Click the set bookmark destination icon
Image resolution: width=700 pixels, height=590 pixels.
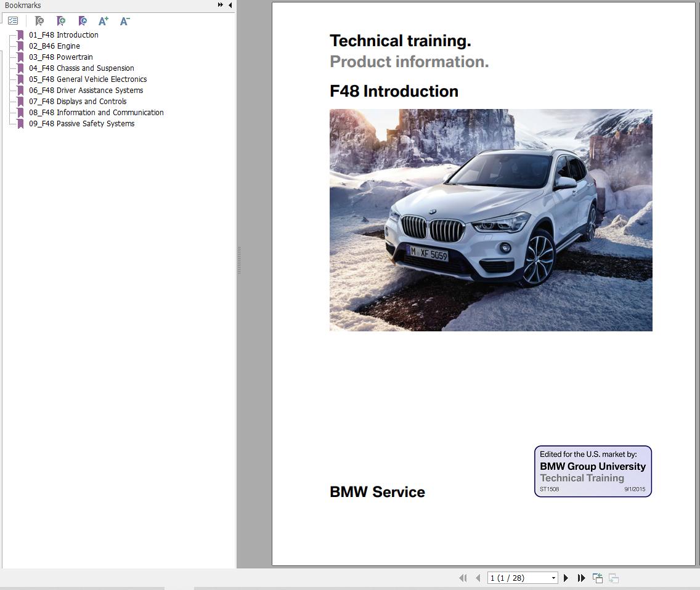pos(83,21)
